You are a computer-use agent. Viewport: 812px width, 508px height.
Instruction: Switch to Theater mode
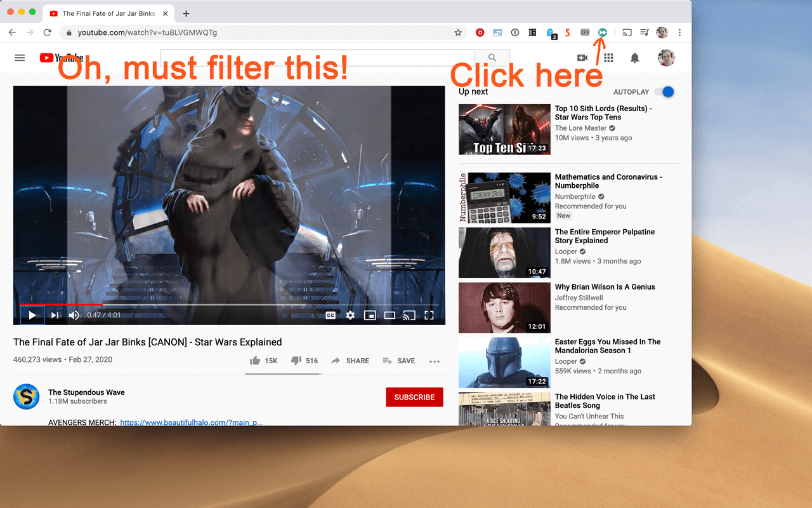pos(390,315)
